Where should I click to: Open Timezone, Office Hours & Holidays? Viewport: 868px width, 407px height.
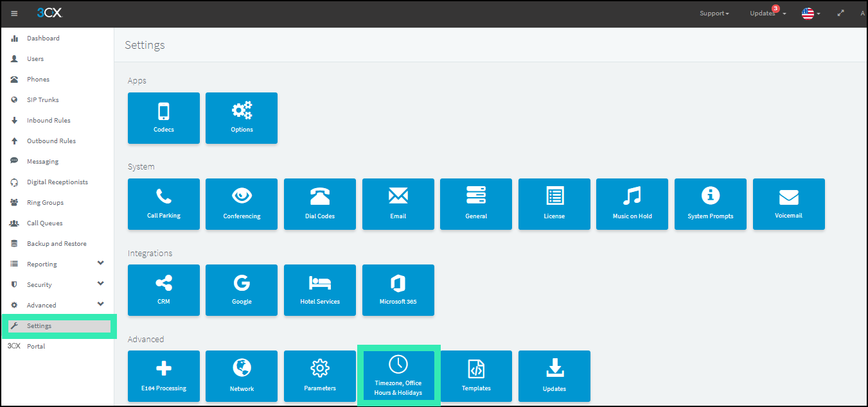398,376
